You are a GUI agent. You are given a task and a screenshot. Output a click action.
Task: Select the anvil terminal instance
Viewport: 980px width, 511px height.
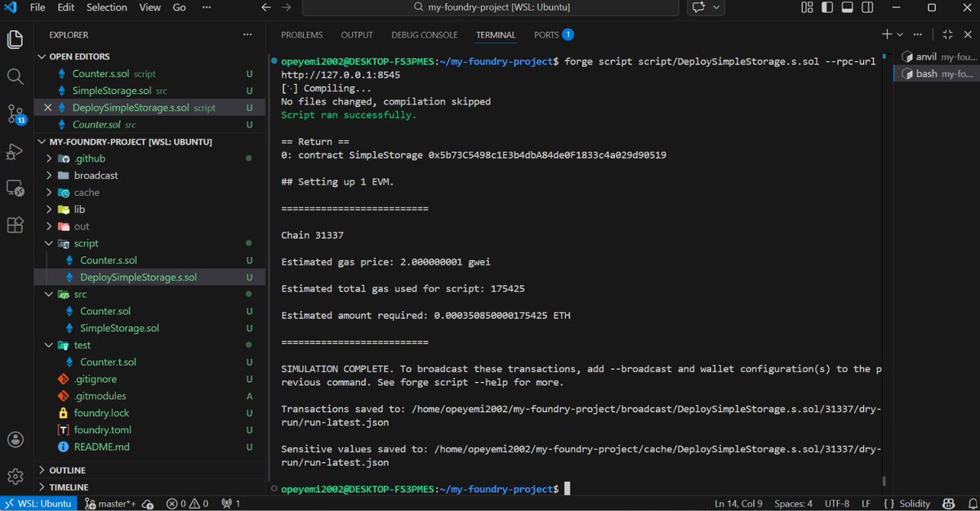coord(937,57)
